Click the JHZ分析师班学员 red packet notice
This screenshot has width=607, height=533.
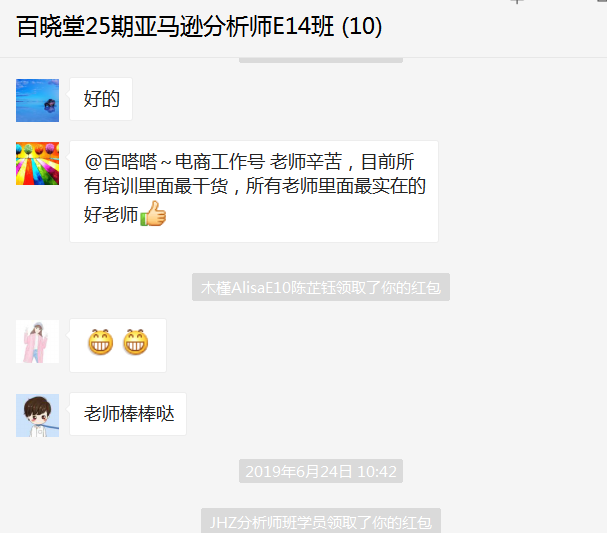pyautogui.click(x=321, y=521)
